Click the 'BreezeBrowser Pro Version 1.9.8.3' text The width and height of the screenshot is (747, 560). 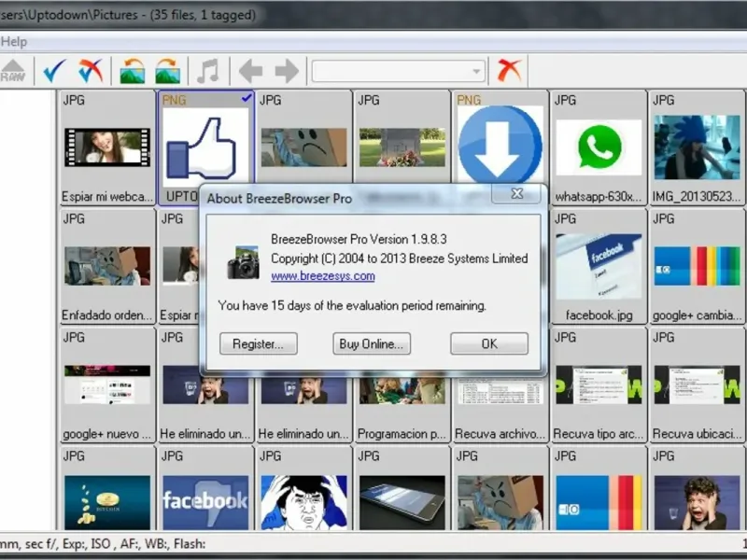point(359,239)
